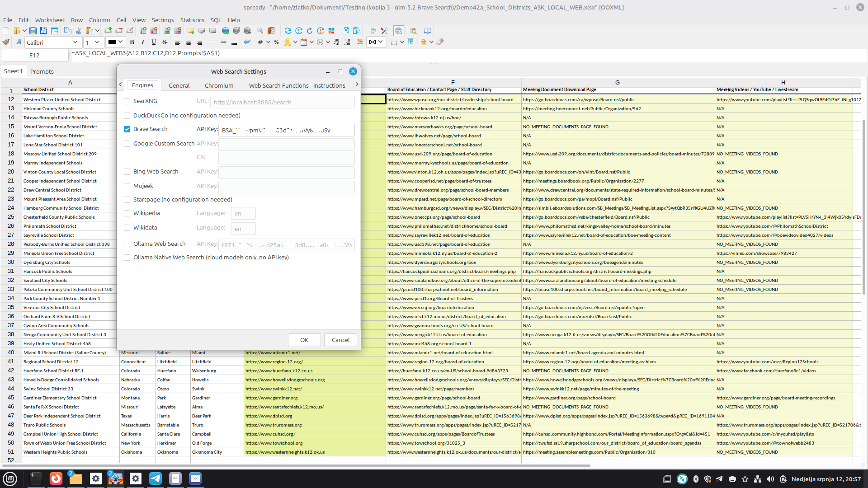Toggle Strikethrough formatting
Image resolution: width=868 pixels, height=488 pixels.
[165, 42]
